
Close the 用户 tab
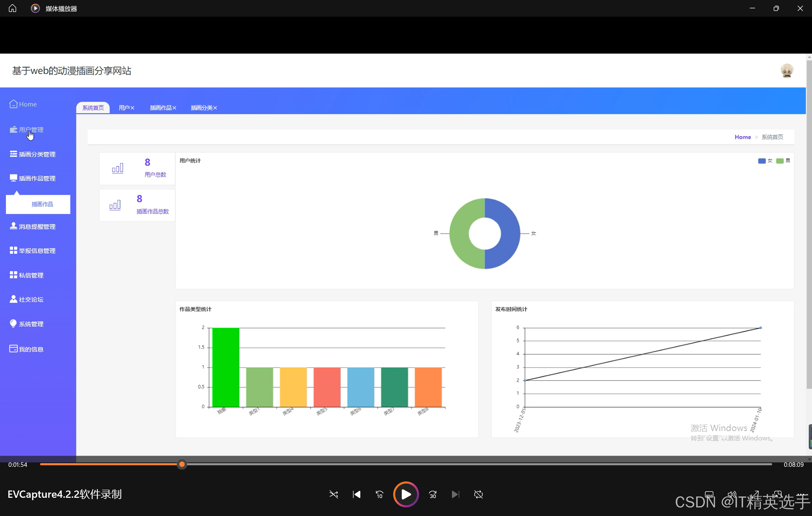pyautogui.click(x=133, y=108)
